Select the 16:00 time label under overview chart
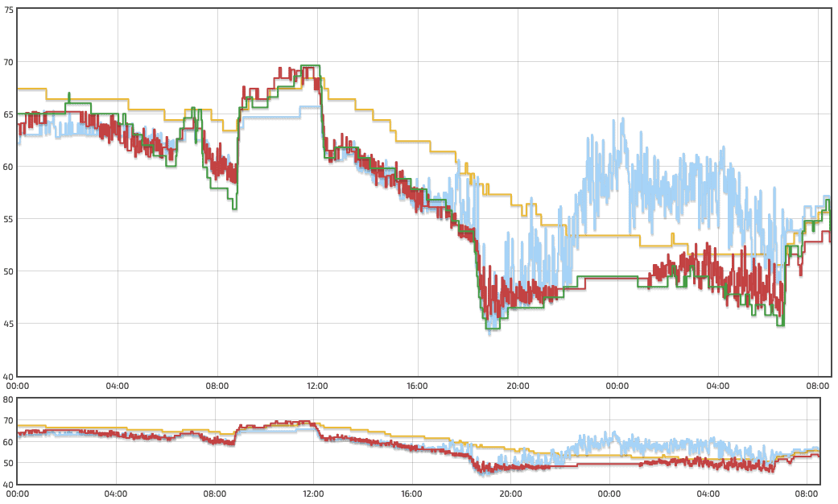Image resolution: width=838 pixels, height=504 pixels. [x=411, y=494]
